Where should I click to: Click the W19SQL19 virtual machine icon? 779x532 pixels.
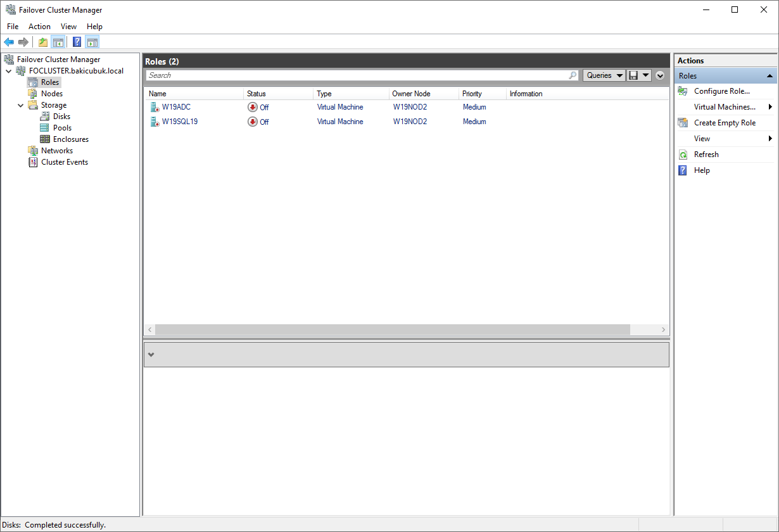point(155,122)
